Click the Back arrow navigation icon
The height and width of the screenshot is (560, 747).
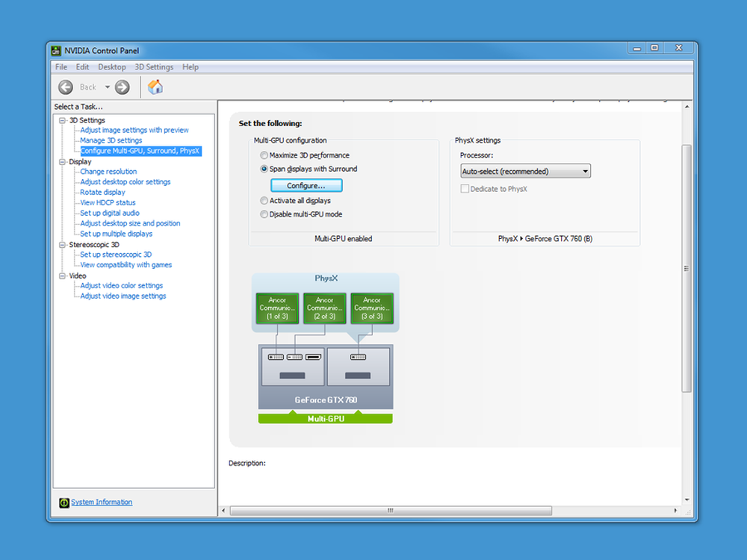[x=66, y=87]
